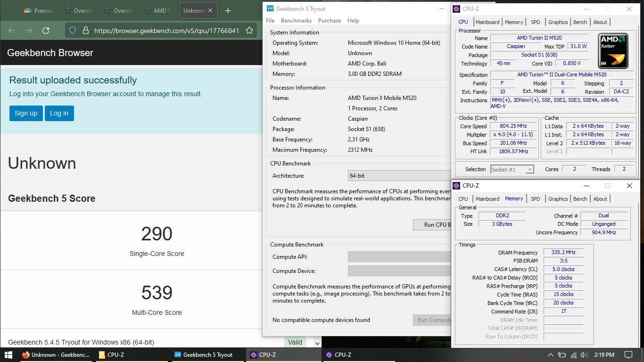Click the DRAM Frequency 335.2 MHz value
Screen dimensions: 644x362
[563, 253]
